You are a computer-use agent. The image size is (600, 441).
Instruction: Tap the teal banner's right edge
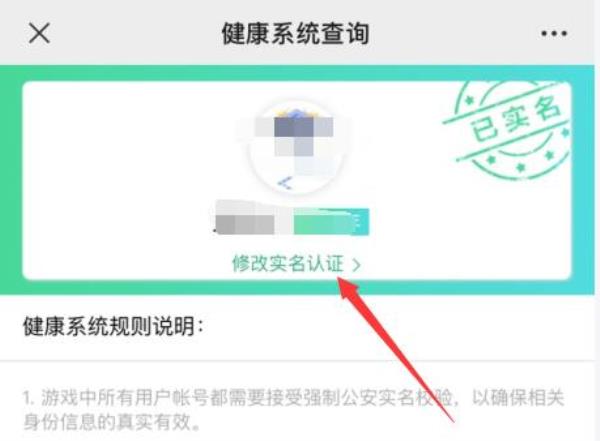click(583, 180)
